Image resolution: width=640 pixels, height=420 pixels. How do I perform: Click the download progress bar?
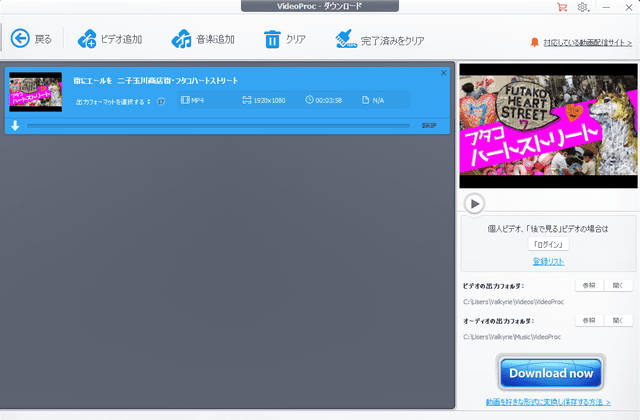tap(218, 126)
